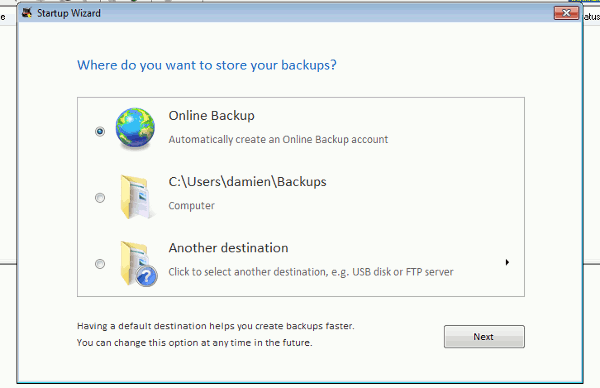The height and width of the screenshot is (388, 600).
Task: Click the folder icon with question mark
Action: 139,263
